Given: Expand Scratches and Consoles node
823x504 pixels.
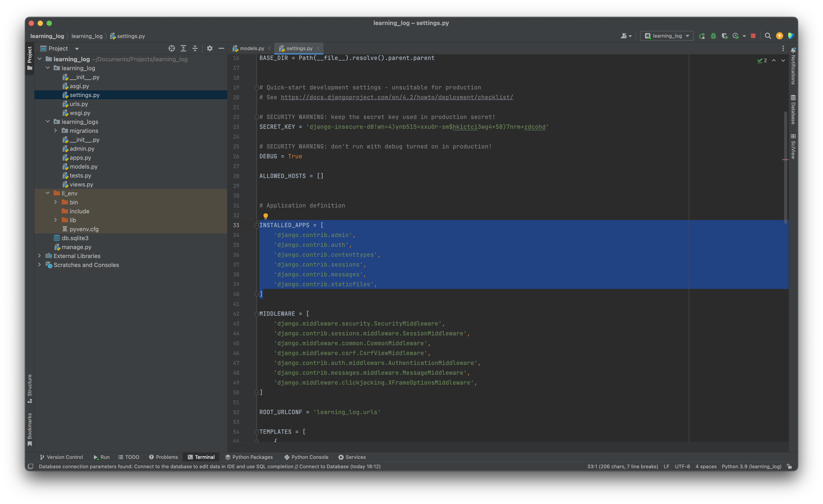Looking at the screenshot, I should pos(40,265).
